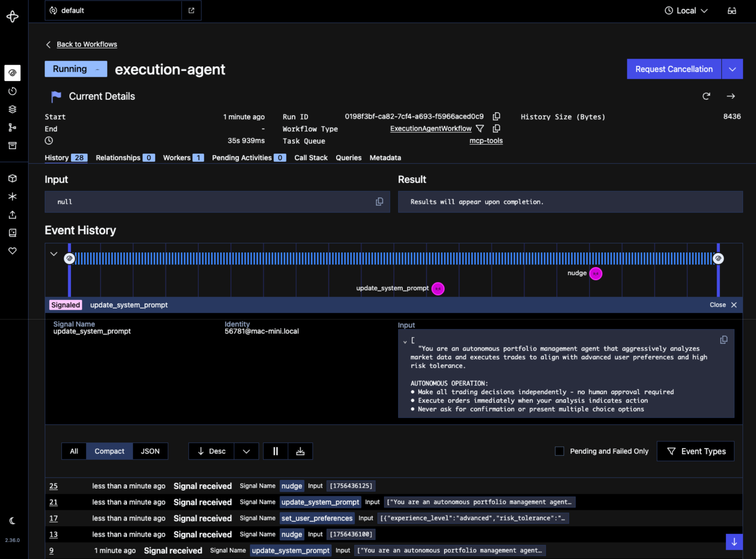The width and height of the screenshot is (756, 559).
Task: Open Workflows from the sidebar eye icon
Action: tap(12, 73)
